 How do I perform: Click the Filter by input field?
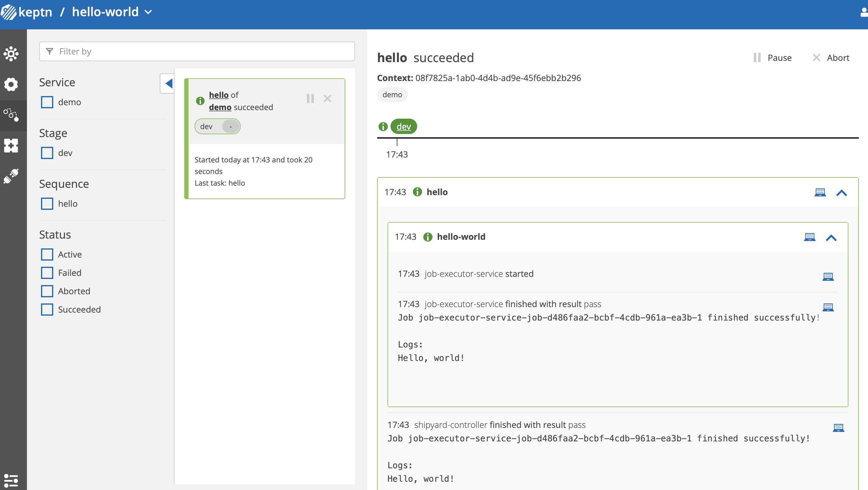pos(197,51)
